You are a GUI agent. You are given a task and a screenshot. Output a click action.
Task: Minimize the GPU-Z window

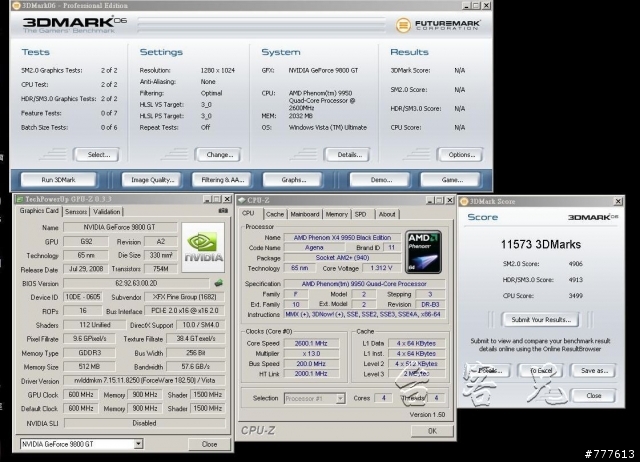pyautogui.click(x=207, y=199)
